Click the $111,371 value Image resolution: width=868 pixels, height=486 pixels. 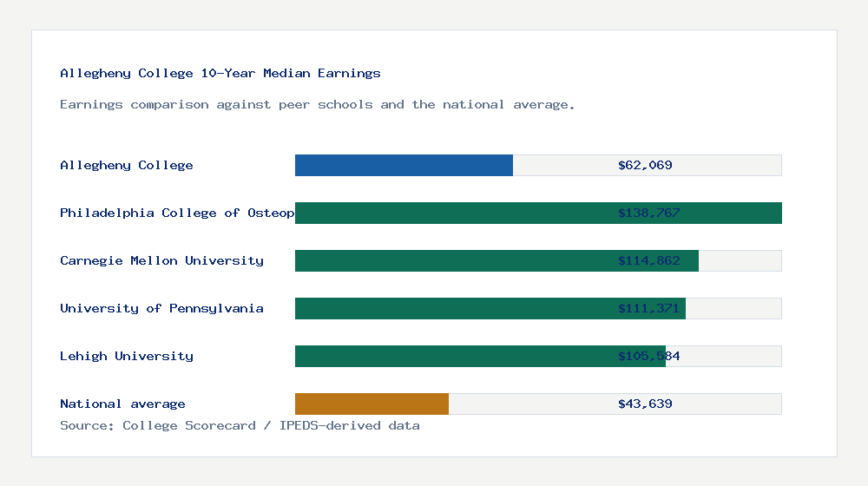pyautogui.click(x=648, y=308)
